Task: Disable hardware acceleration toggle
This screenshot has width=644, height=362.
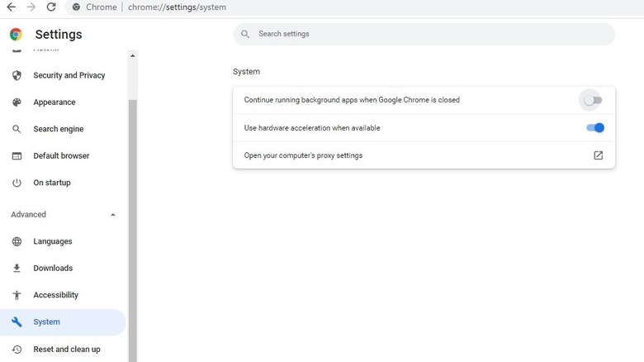Action: coord(595,128)
